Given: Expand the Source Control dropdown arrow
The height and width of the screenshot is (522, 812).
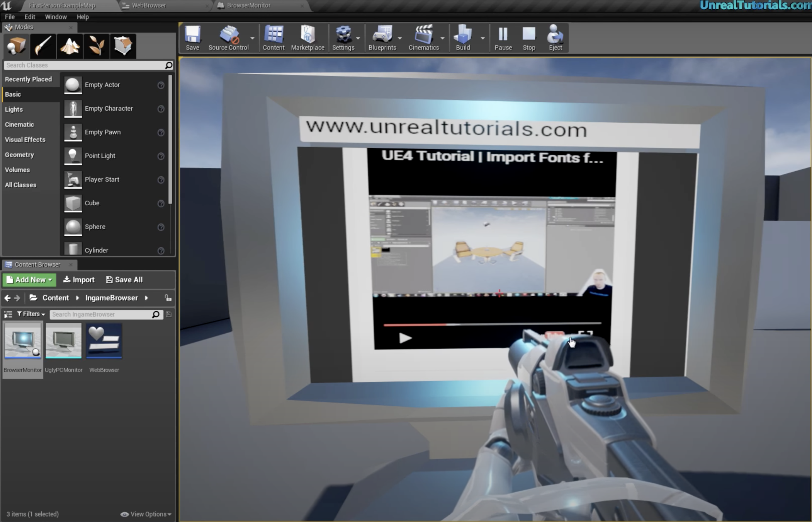Looking at the screenshot, I should point(252,38).
